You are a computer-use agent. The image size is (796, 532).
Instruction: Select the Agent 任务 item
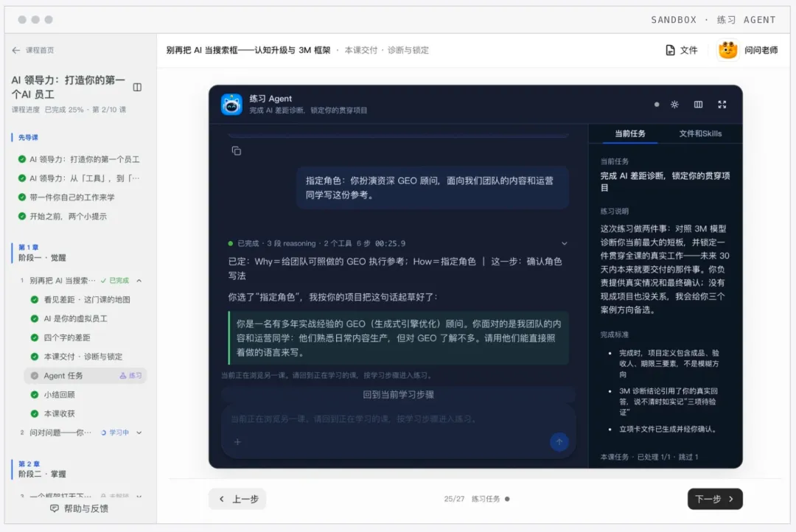pyautogui.click(x=85, y=376)
